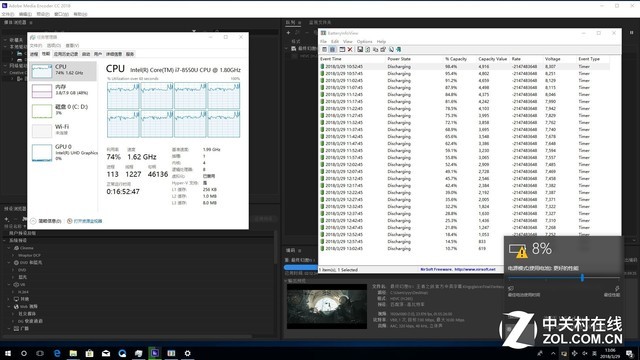The image size is (640, 360).
Task: Adjust the power mode slider handle
Action: click(582, 278)
